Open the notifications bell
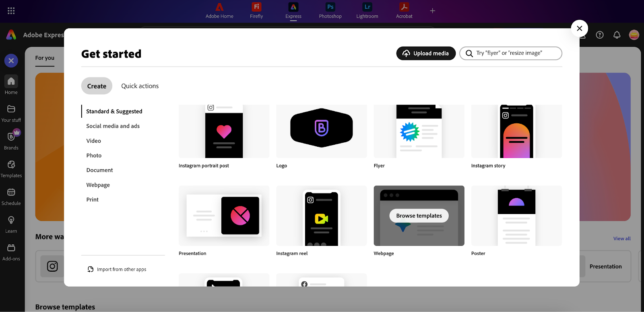The width and height of the screenshot is (644, 312). [x=617, y=35]
